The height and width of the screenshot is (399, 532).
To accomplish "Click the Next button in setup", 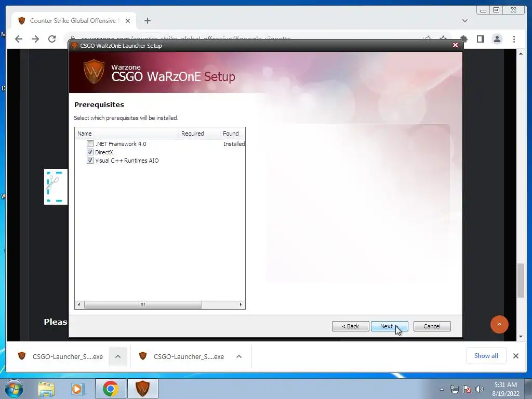I will click(x=389, y=326).
